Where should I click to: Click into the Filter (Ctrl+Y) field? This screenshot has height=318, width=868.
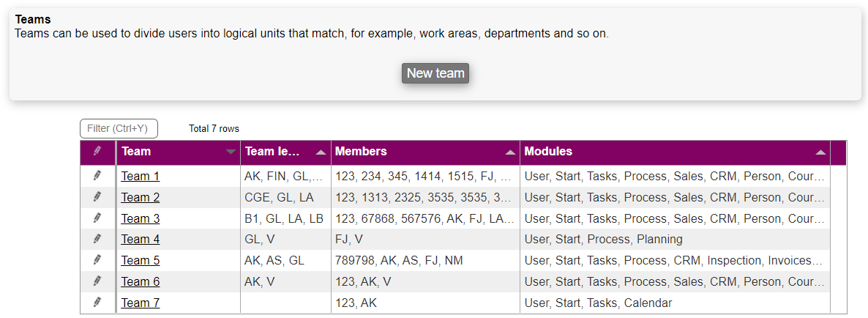(x=119, y=129)
